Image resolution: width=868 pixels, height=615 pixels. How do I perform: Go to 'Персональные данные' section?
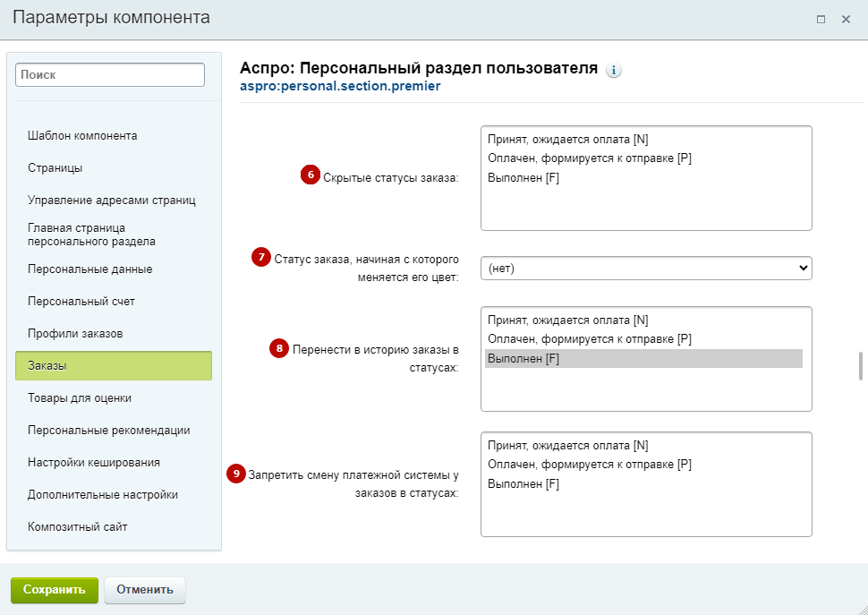tap(90, 269)
